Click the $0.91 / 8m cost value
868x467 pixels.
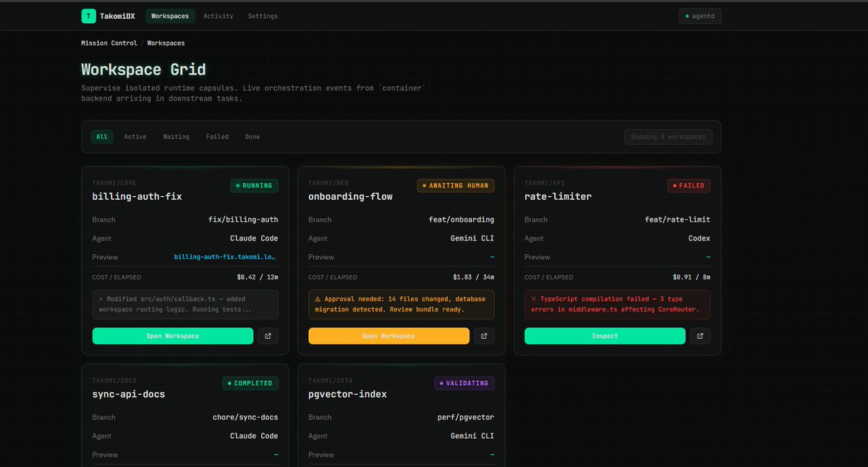[692, 277]
